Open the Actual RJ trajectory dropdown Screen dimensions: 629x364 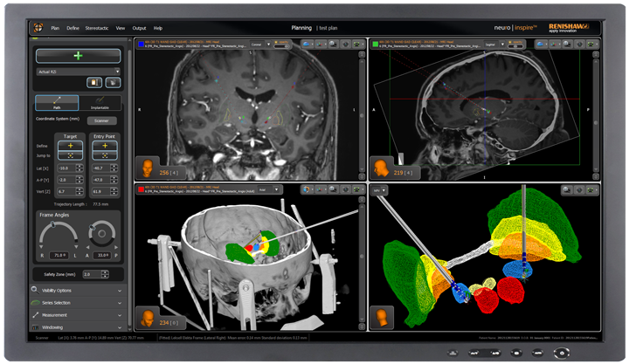pos(79,72)
